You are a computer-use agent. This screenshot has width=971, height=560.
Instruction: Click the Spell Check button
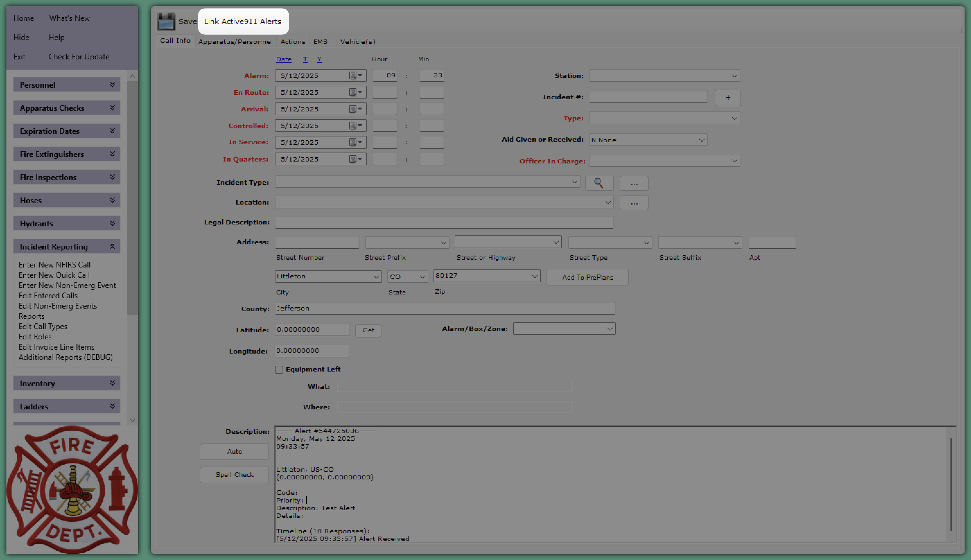coord(234,475)
